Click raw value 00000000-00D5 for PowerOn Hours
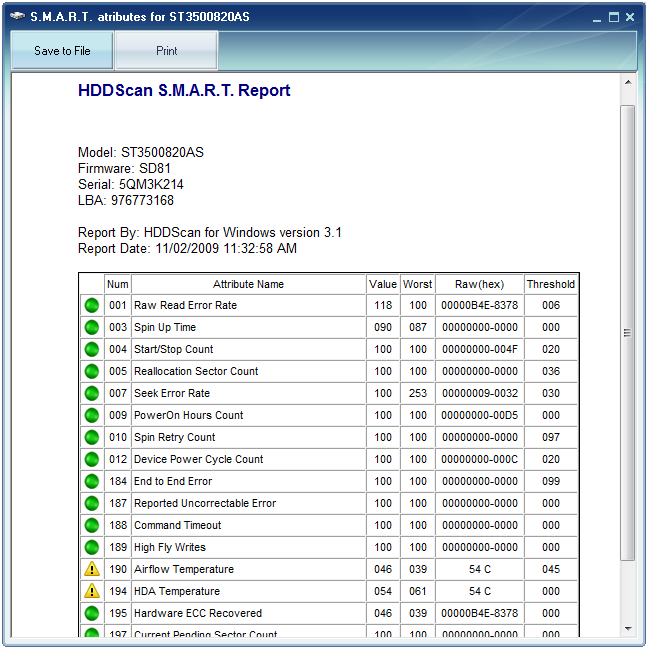The height and width of the screenshot is (649, 648). point(480,415)
